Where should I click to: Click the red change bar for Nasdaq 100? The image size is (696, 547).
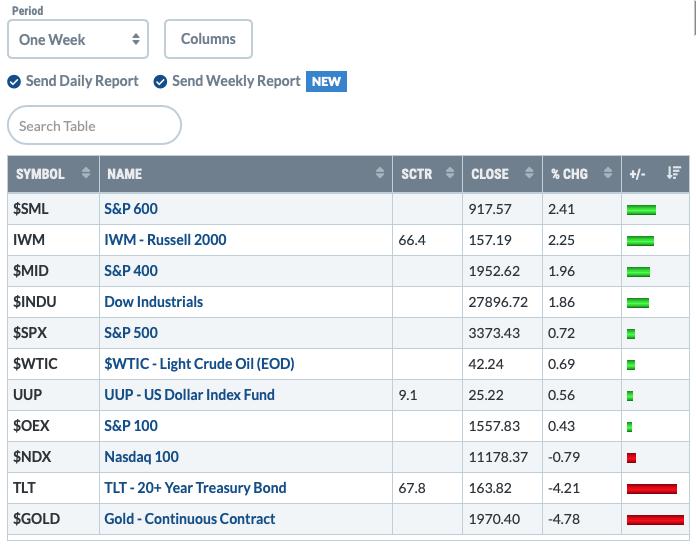tap(632, 458)
